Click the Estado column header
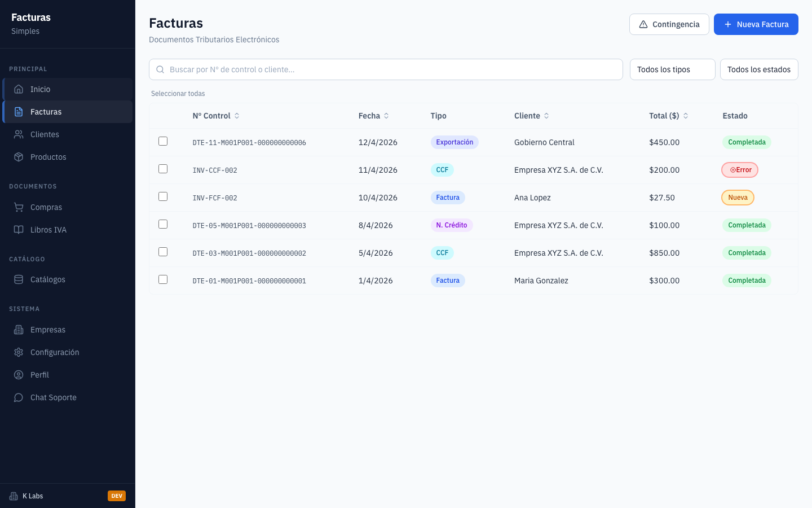 click(735, 116)
